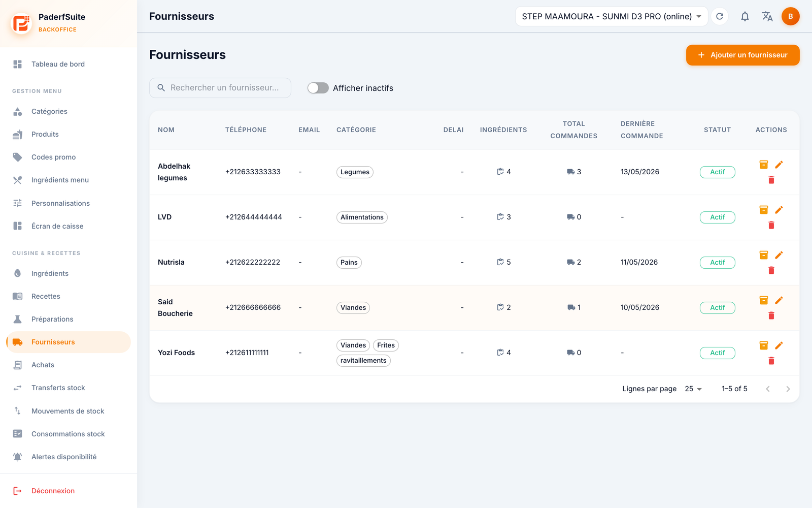Open Consommations stock in sidebar

point(69,434)
